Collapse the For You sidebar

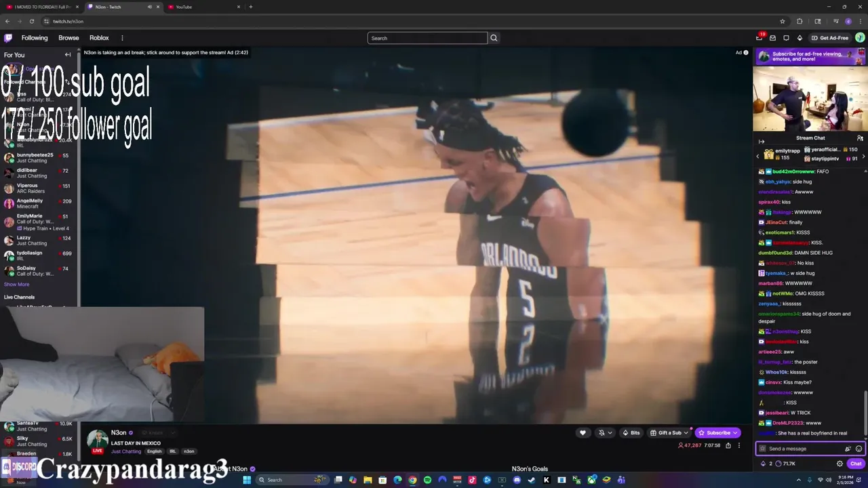(x=68, y=55)
